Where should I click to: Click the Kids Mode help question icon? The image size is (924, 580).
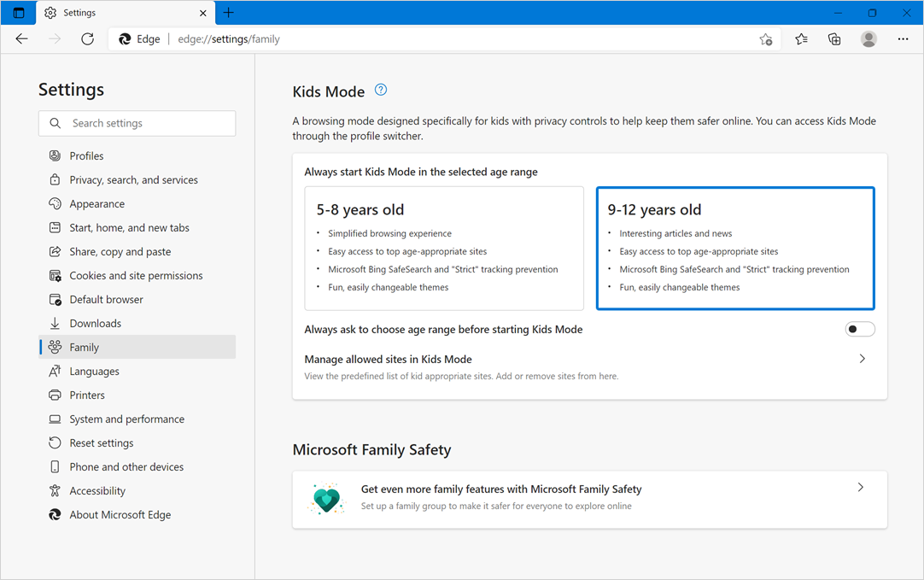tap(381, 90)
